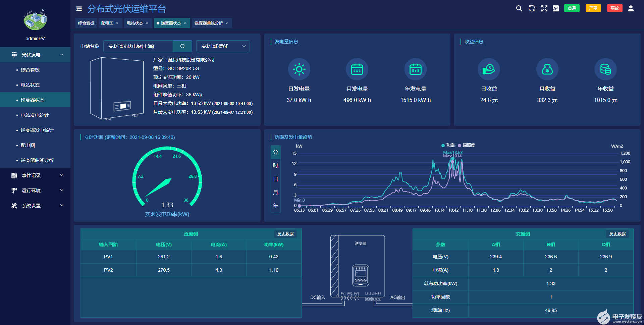Switch language with the translate icon
644x325 pixels.
click(556, 8)
